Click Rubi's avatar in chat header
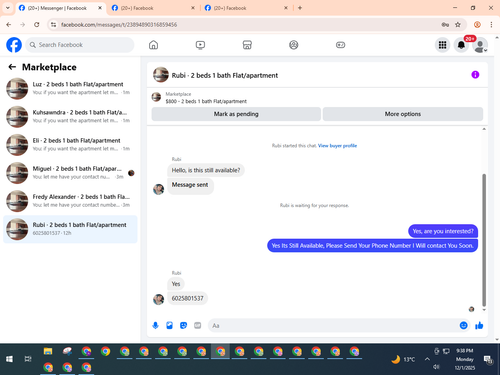Screen dimensions: 500x375 (x=161, y=75)
